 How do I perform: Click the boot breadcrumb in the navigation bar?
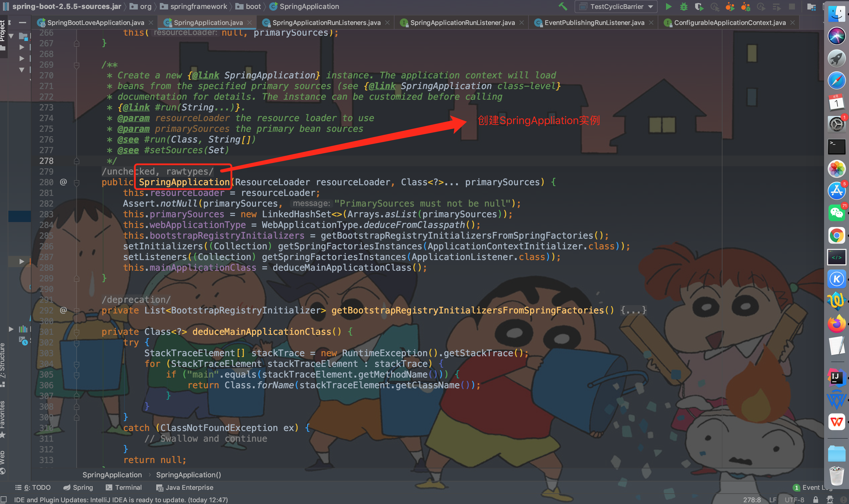[x=248, y=7]
